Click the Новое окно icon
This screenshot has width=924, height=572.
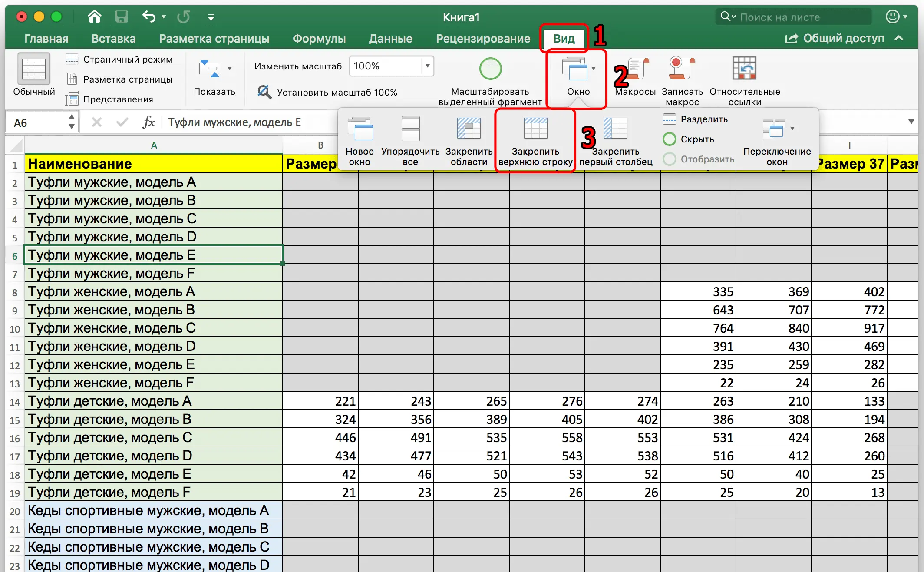pyautogui.click(x=360, y=129)
